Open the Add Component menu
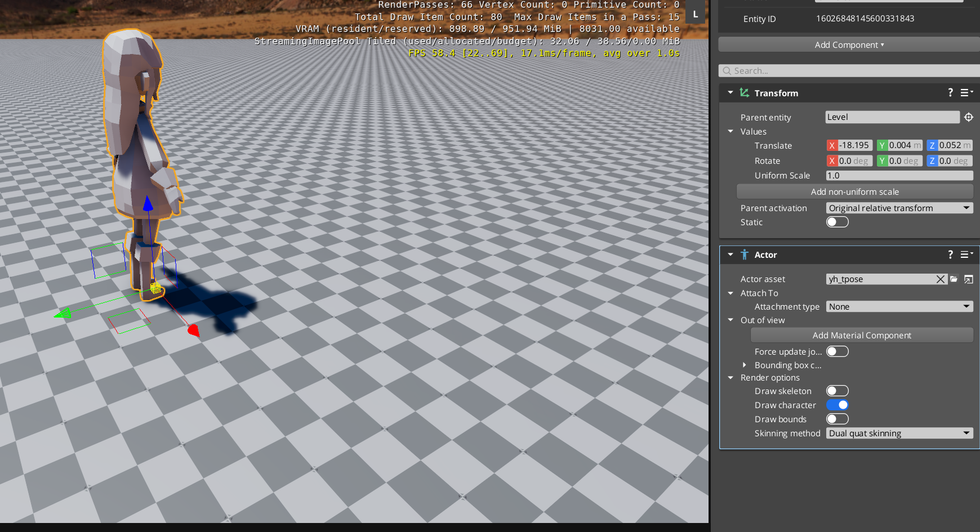 coord(849,44)
